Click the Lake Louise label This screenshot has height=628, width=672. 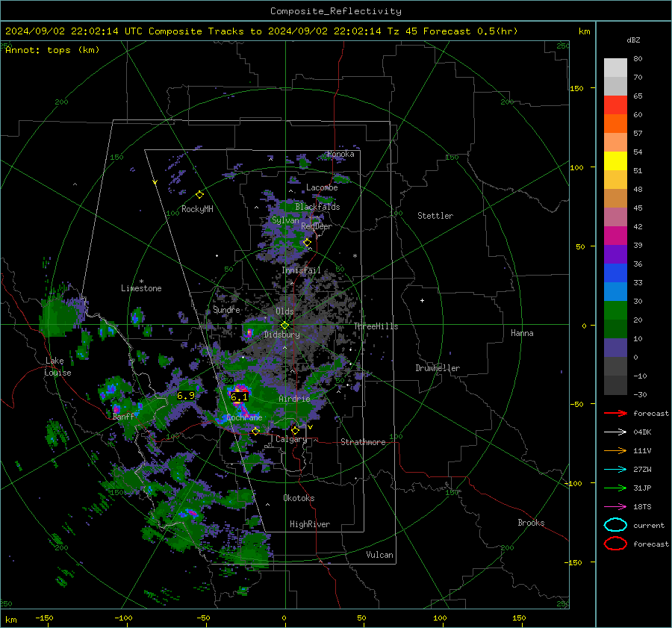57,367
